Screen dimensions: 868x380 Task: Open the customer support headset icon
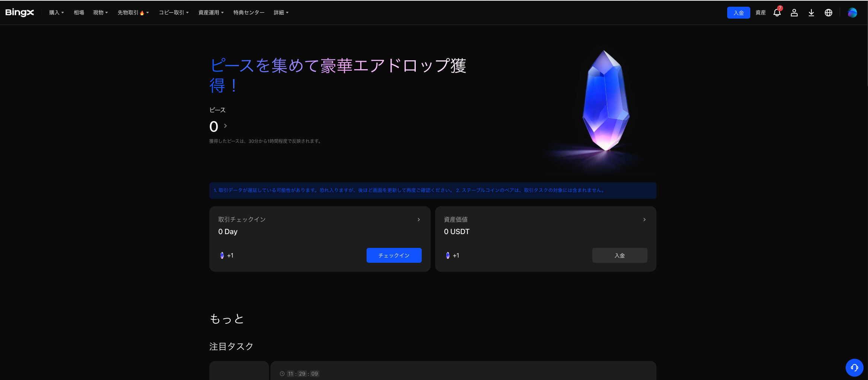[x=854, y=368]
